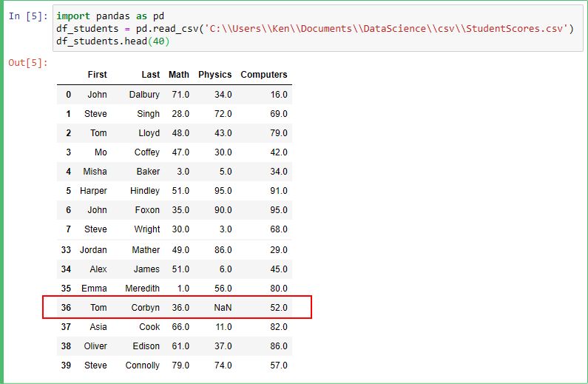Click last name Connolly
Screen dimensions: 588x384
(x=143, y=366)
